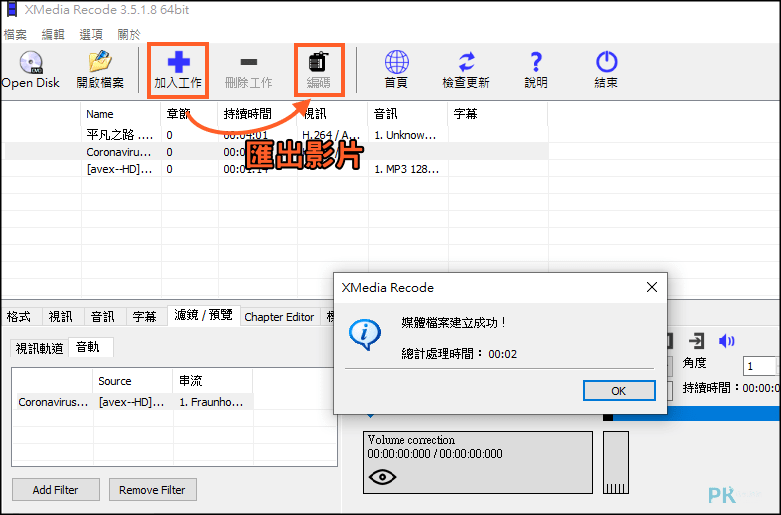The width and height of the screenshot is (781, 515).
Task: Open the 編輯 menu
Action: (53, 34)
